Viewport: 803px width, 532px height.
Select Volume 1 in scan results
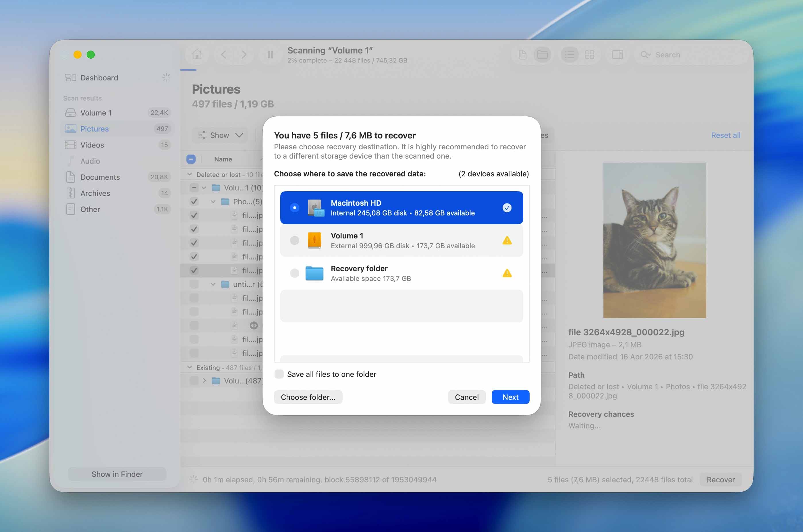click(x=117, y=113)
